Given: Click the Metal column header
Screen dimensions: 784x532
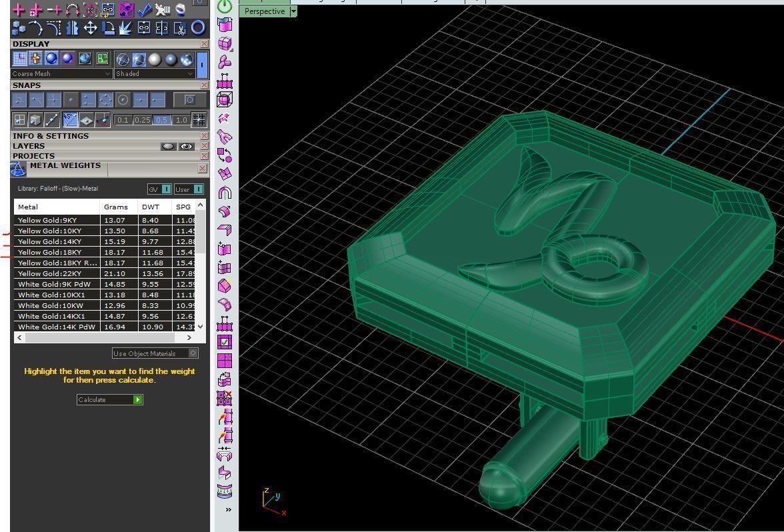Looking at the screenshot, I should click(x=57, y=207).
